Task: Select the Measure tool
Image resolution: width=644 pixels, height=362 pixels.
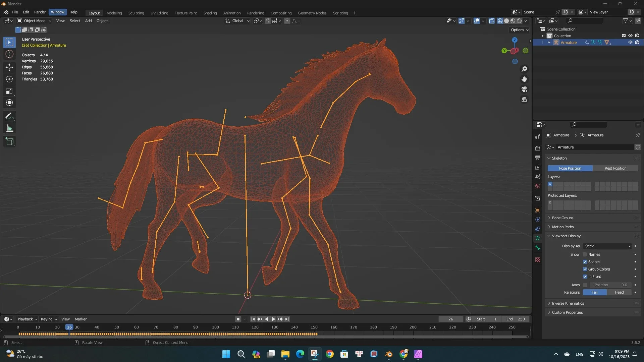Action: (x=9, y=128)
